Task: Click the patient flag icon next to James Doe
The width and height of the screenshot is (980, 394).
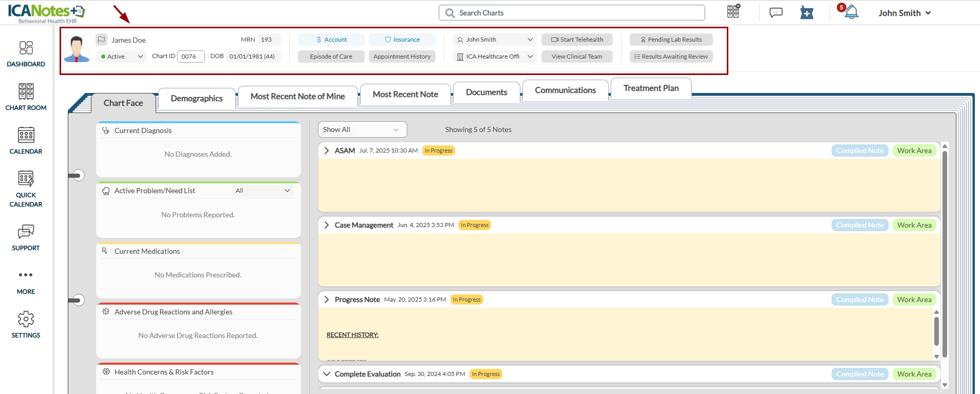Action: coord(102,40)
